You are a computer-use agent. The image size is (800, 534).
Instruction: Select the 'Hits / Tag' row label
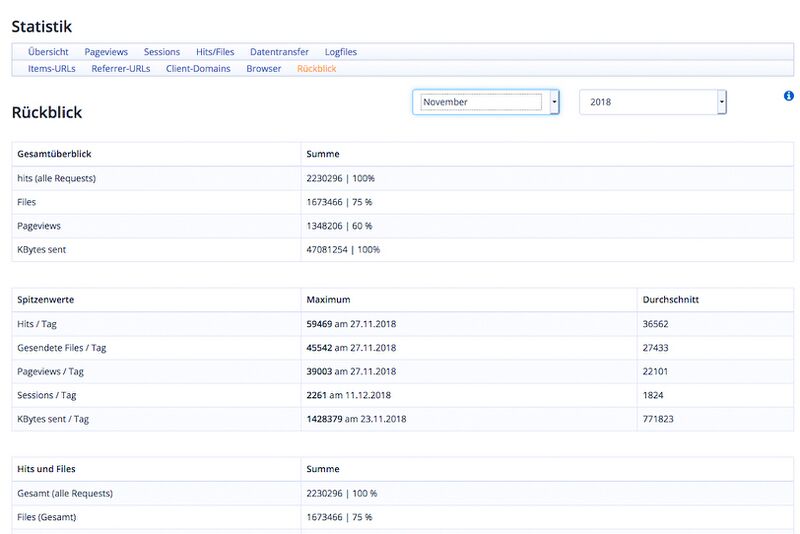pos(37,324)
